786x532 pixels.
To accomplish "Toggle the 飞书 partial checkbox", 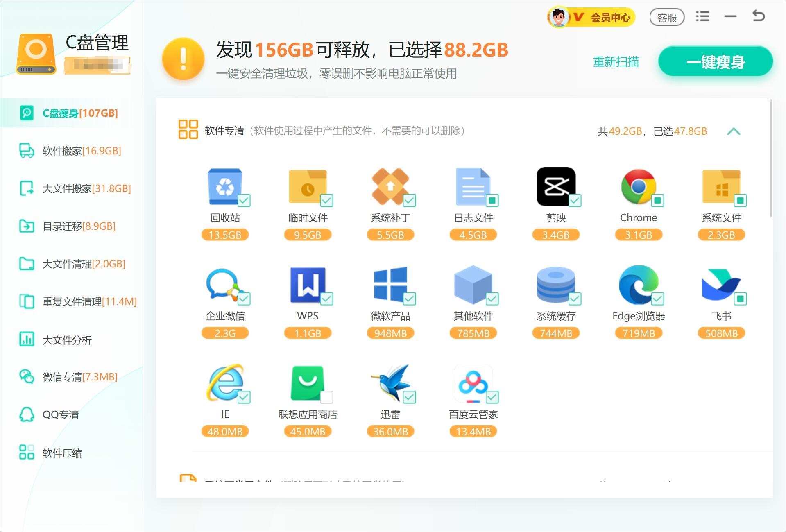I will click(x=741, y=299).
